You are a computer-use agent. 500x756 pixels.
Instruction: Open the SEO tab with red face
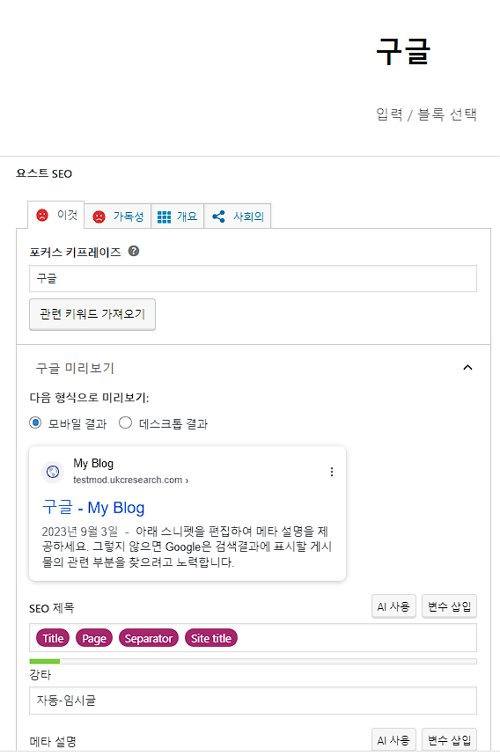pyautogui.click(x=56, y=215)
